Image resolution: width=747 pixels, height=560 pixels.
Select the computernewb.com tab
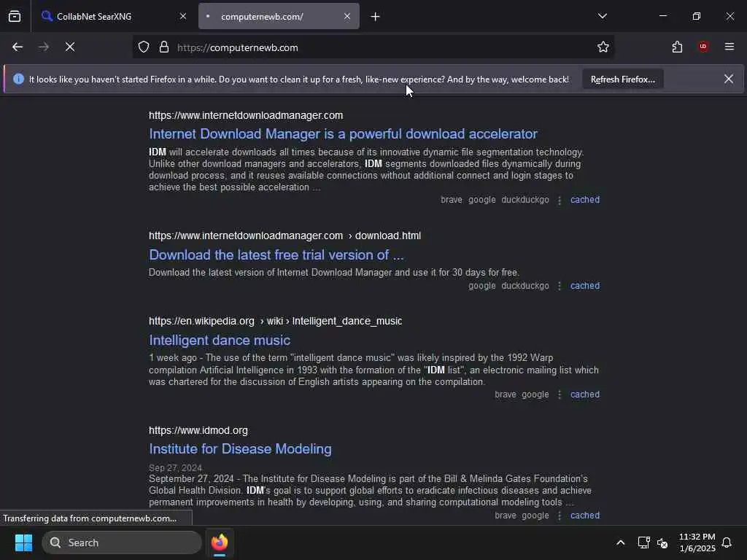click(x=279, y=16)
